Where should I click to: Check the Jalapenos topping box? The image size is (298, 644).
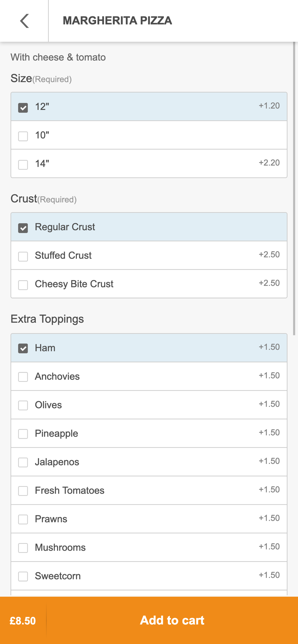[x=23, y=462]
